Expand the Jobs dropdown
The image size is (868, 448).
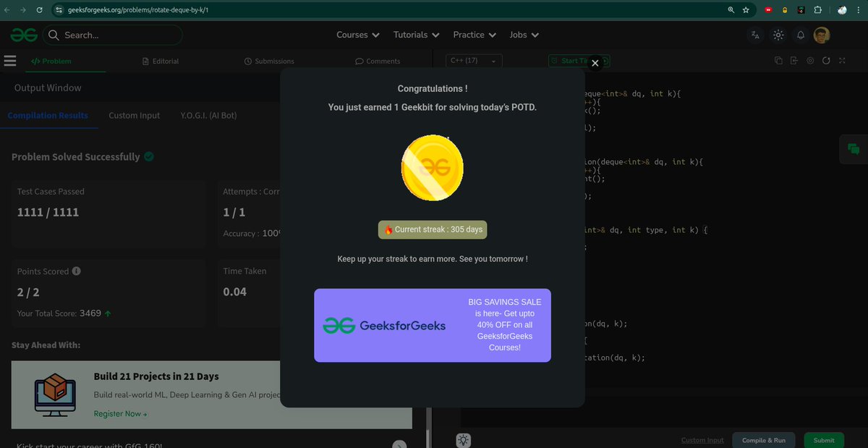[524, 35]
